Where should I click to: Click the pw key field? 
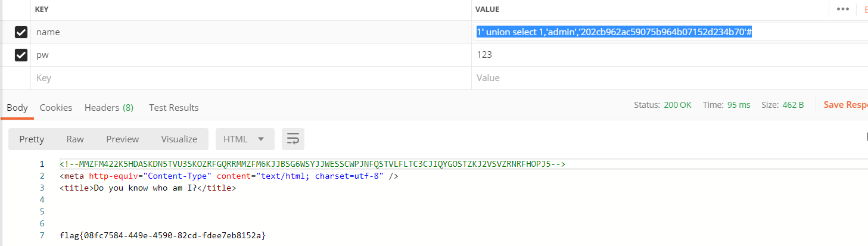click(251, 55)
